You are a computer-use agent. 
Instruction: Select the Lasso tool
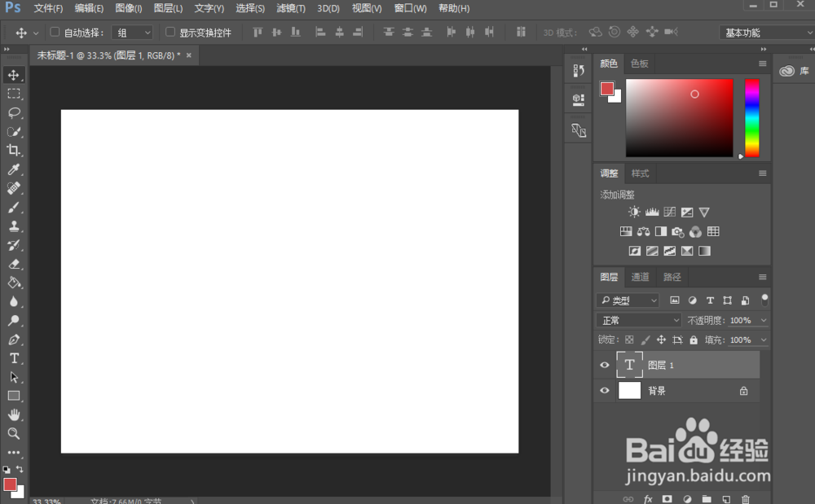point(14,112)
